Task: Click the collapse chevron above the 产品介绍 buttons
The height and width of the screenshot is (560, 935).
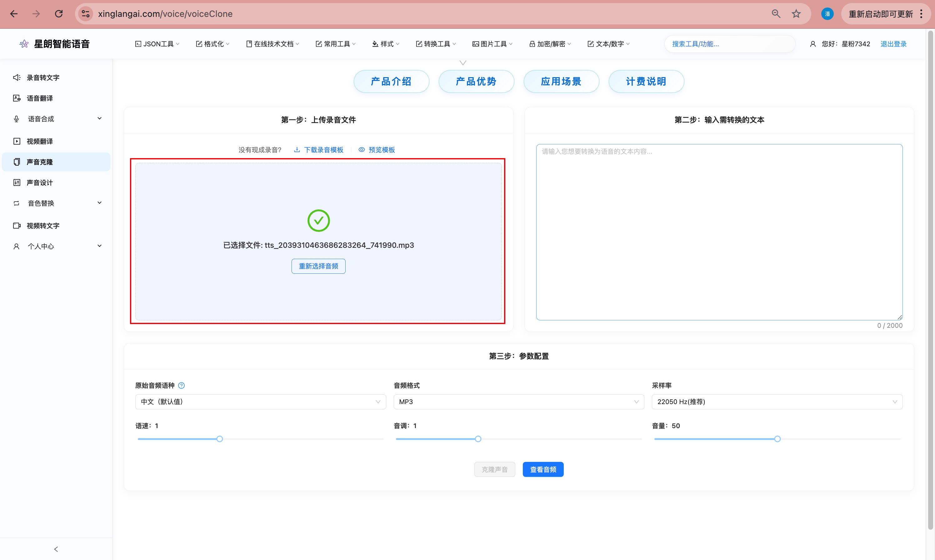Action: pos(463,62)
